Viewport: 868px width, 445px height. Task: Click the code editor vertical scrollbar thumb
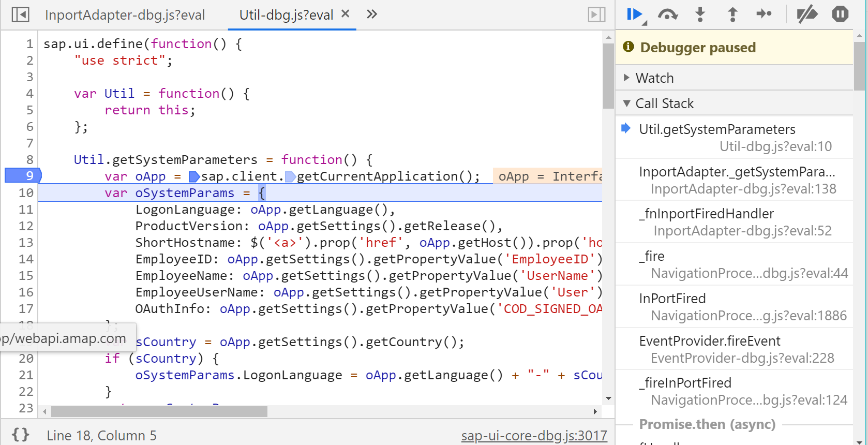pos(608,76)
